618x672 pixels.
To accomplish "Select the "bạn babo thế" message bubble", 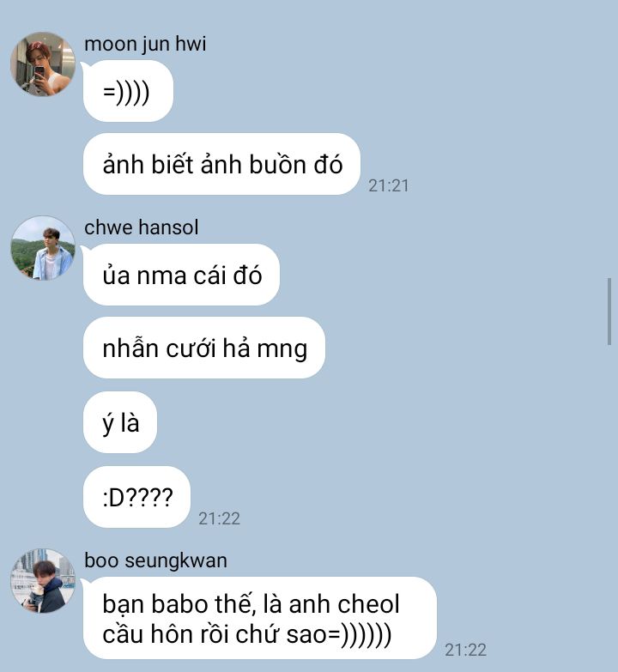I will click(x=260, y=618).
